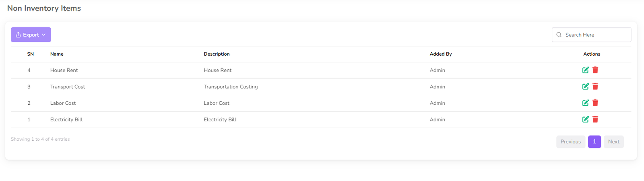Click the search magnifier icon
Image resolution: width=644 pixels, height=181 pixels.
click(x=559, y=35)
